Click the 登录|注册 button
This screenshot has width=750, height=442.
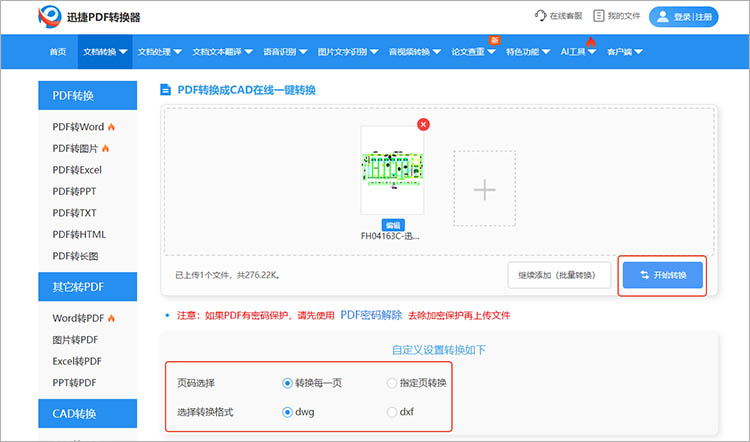tap(684, 17)
